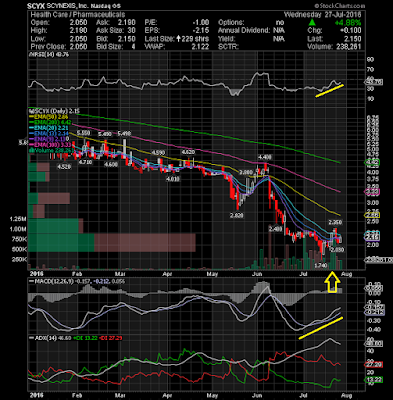393x400 pixels.
Task: Click the green EMA(200) legend entry
Action: click(49, 123)
